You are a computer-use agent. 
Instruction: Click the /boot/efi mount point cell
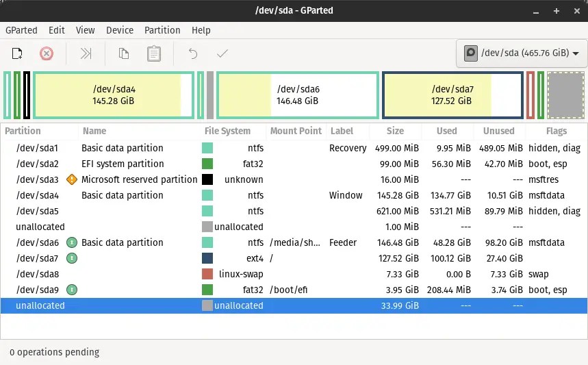[288, 290]
